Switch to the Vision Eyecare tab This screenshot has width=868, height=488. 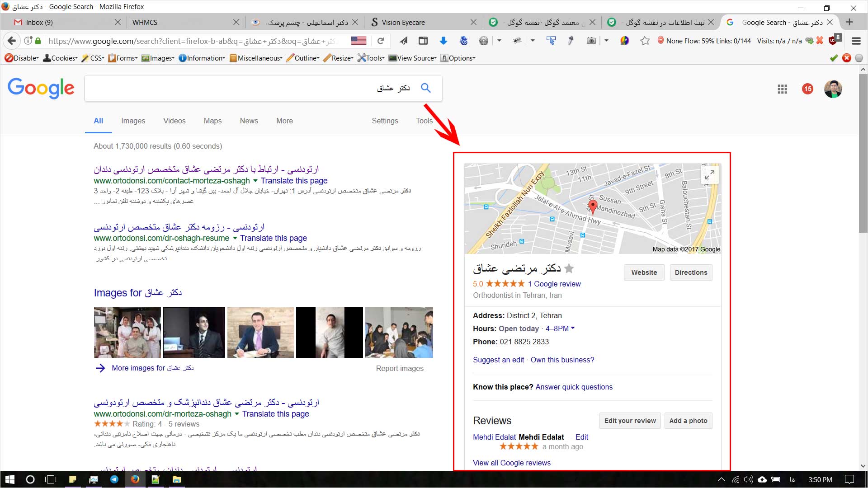pyautogui.click(x=424, y=22)
